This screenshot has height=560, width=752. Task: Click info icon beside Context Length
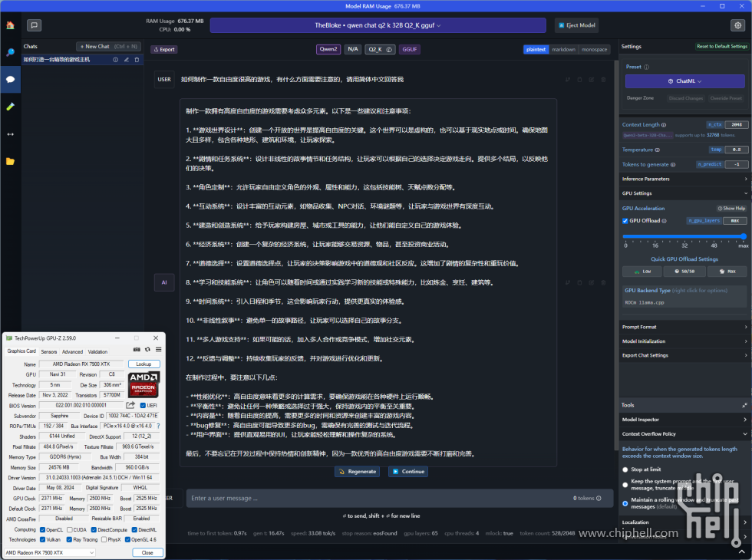(664, 124)
